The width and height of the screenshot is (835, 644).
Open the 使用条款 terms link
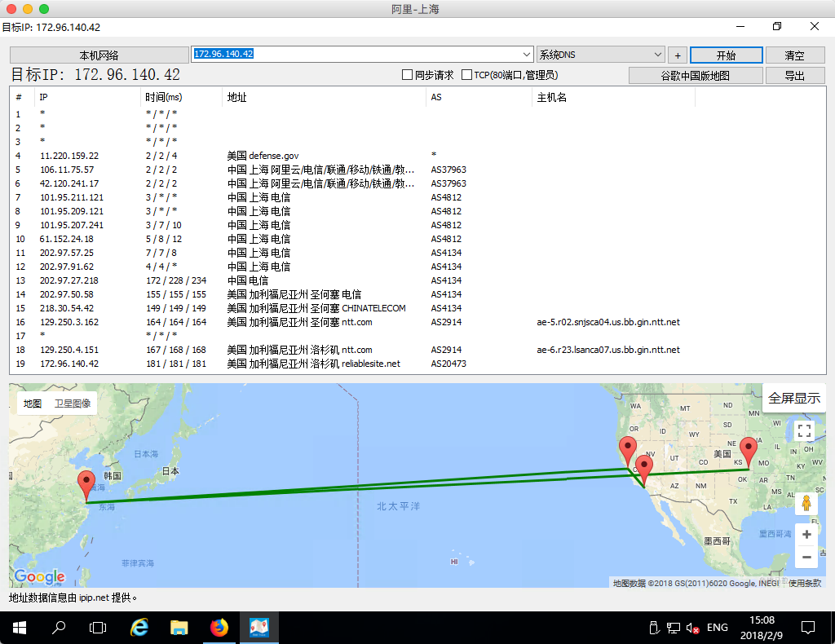[x=804, y=584]
